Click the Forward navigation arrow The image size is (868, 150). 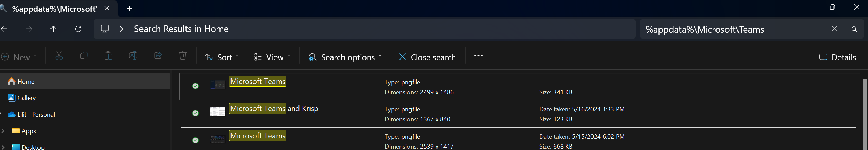29,29
